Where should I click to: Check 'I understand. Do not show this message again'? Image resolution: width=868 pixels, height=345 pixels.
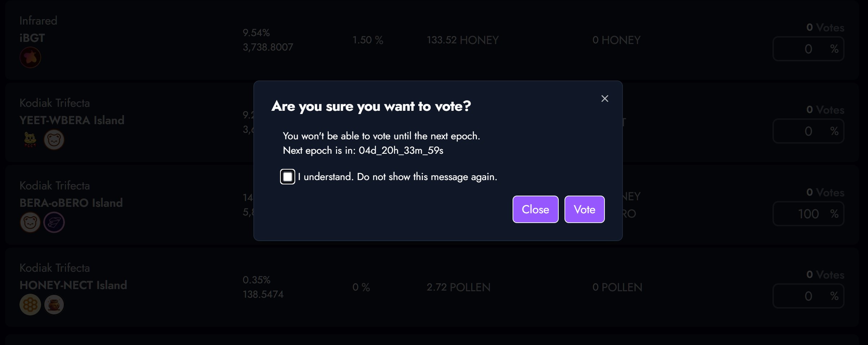point(288,177)
